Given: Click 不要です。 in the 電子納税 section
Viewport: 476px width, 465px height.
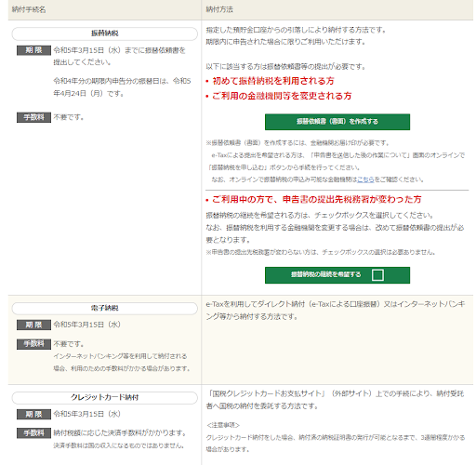Looking at the screenshot, I should click(69, 344).
